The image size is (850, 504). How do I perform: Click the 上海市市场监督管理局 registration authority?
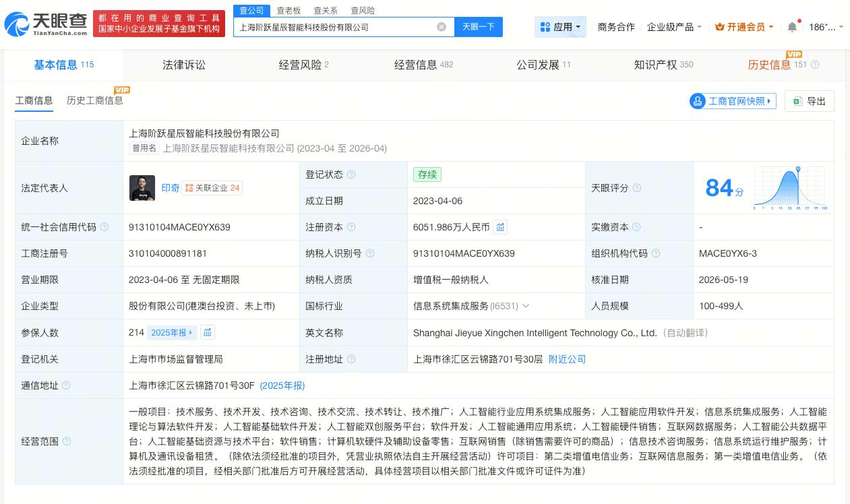(x=176, y=359)
